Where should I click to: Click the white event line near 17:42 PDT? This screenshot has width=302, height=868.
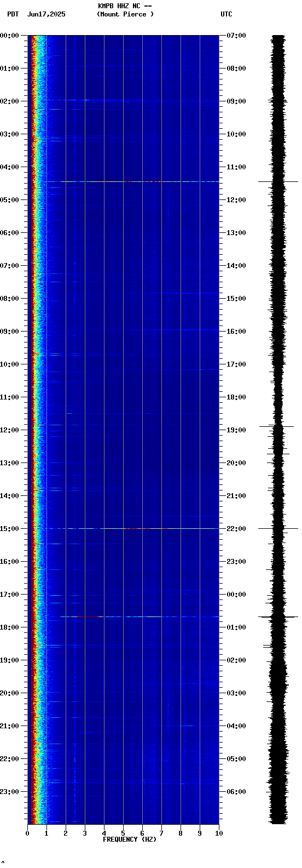pos(140,616)
